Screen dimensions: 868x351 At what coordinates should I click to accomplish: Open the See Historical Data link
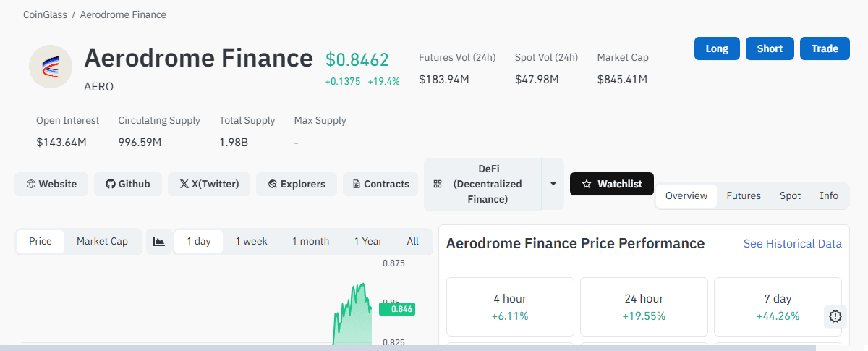(793, 244)
